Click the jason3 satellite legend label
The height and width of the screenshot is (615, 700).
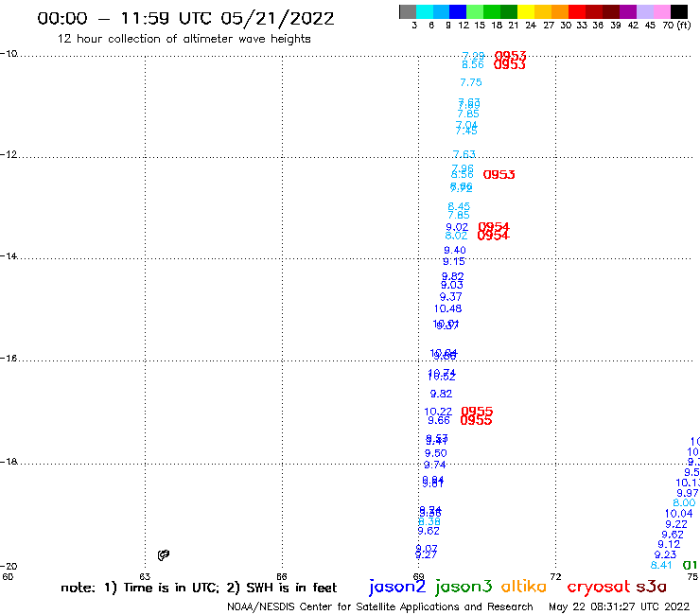click(x=464, y=587)
